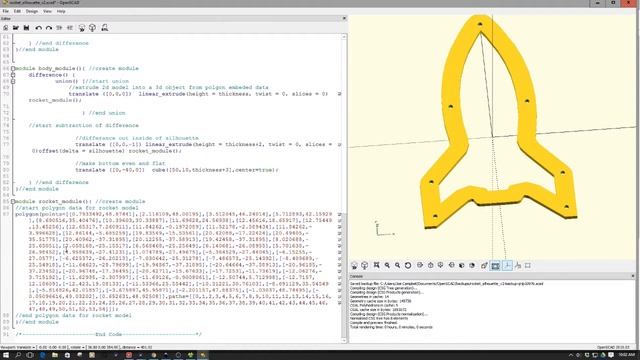Click the 'Total rendering time' console line
The width and height of the screenshot is (640, 360).
point(391,327)
